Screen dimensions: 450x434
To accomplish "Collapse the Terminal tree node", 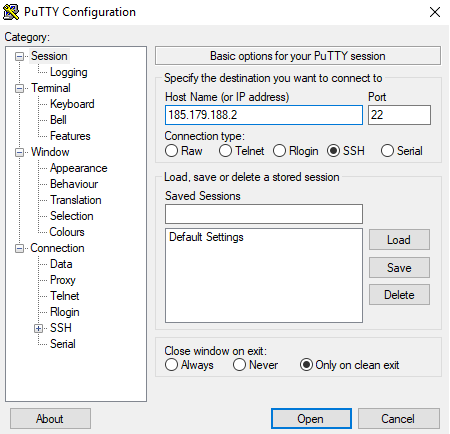I will pyautogui.click(x=19, y=88).
